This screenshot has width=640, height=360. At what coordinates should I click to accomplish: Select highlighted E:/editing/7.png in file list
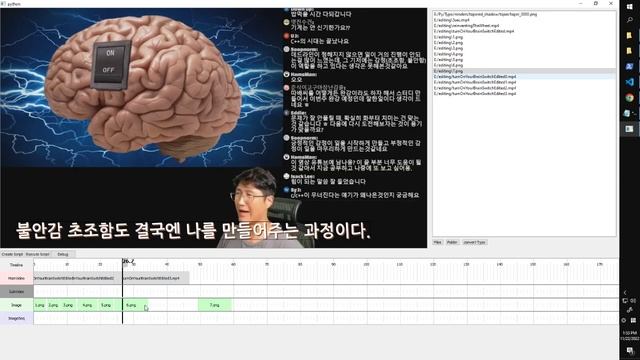[x=524, y=71]
